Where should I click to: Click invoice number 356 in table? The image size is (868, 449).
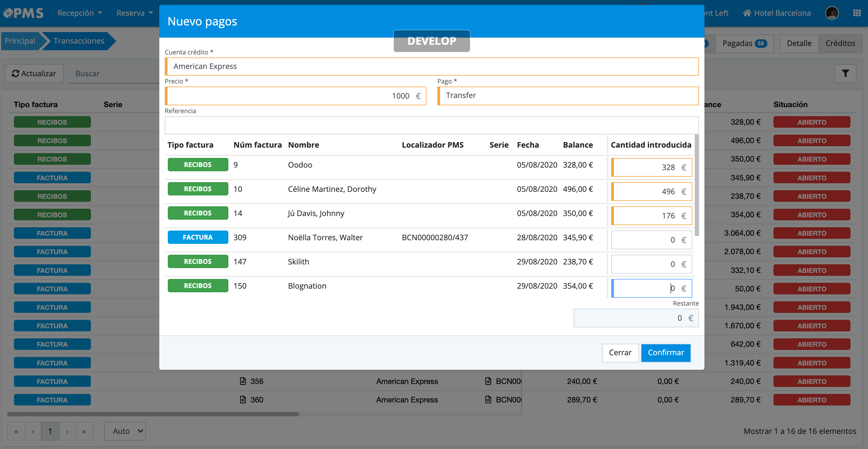click(257, 381)
